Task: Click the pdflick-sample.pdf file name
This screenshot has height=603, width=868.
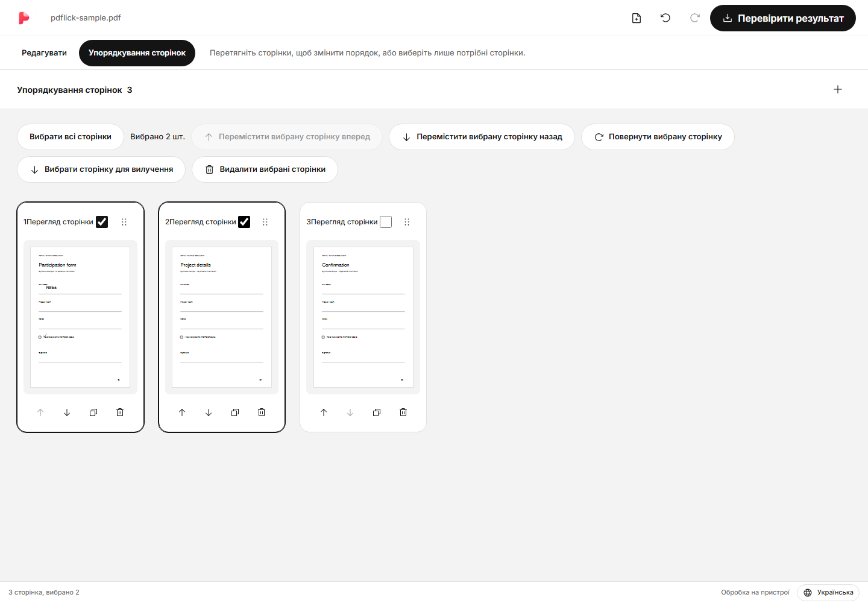Action: (x=86, y=18)
